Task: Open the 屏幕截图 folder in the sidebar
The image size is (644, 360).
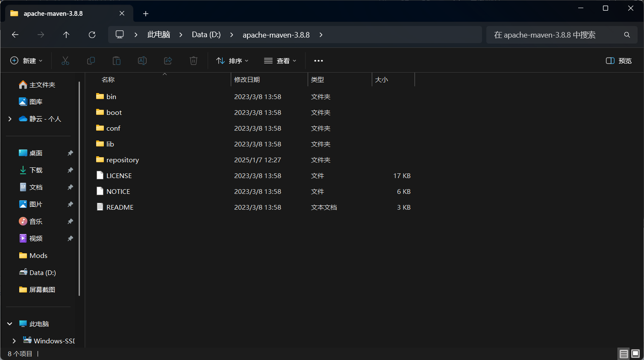Action: 37,290
